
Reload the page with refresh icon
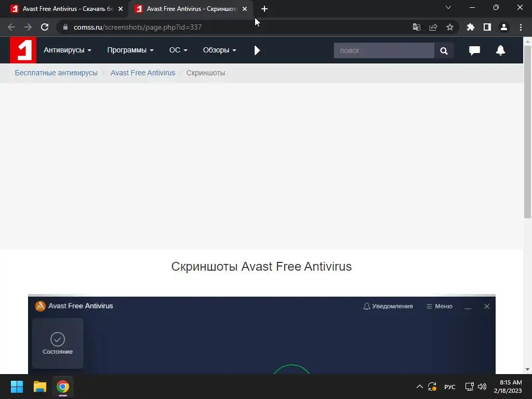pyautogui.click(x=45, y=27)
